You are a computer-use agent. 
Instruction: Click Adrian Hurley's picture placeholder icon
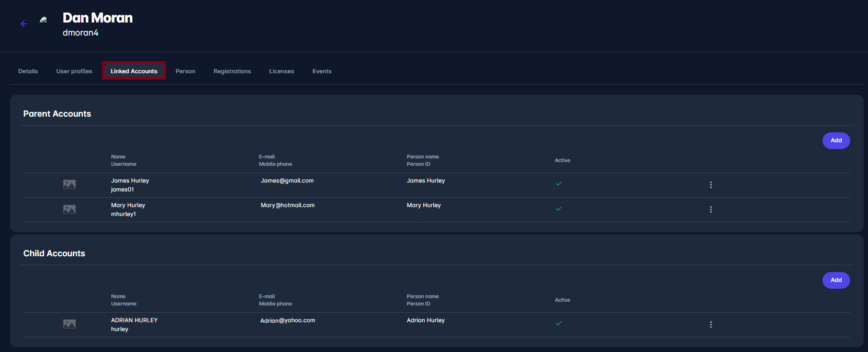(x=70, y=324)
